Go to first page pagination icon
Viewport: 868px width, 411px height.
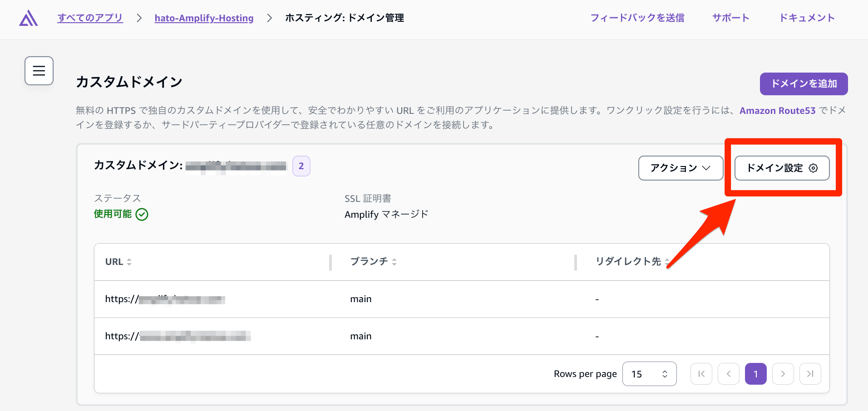pos(701,374)
